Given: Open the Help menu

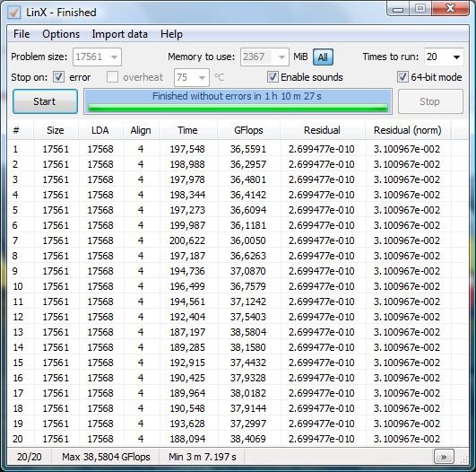Looking at the screenshot, I should tap(171, 34).
